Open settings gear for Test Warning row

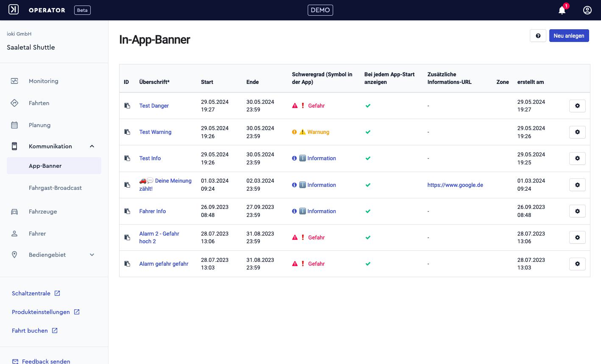tap(577, 132)
